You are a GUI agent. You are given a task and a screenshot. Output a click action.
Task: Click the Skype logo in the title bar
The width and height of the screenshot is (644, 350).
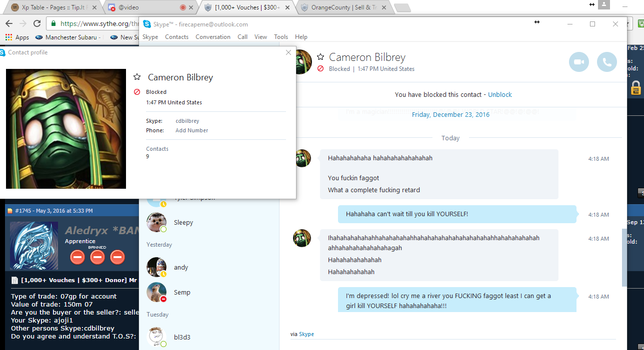pos(146,24)
